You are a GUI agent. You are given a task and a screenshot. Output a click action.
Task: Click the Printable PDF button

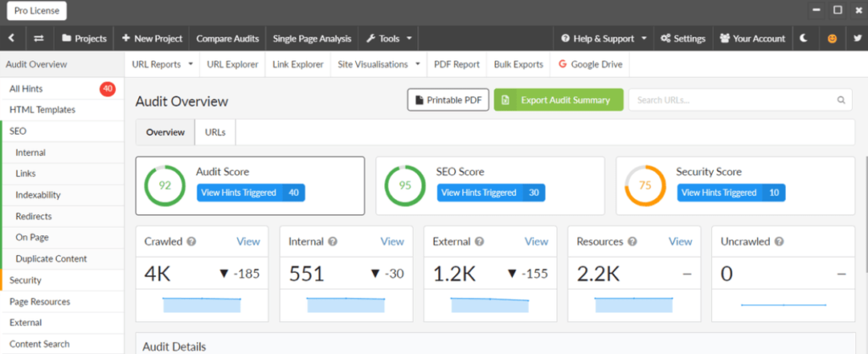pos(448,100)
